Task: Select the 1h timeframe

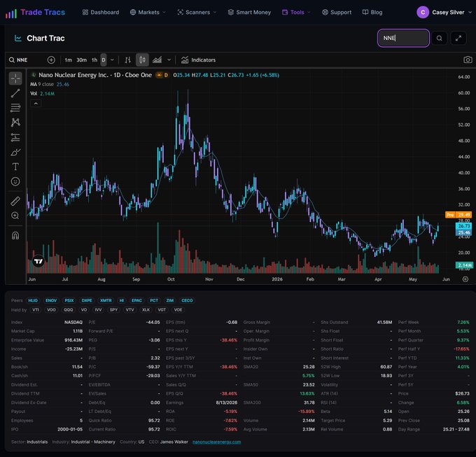Action: pyautogui.click(x=94, y=60)
